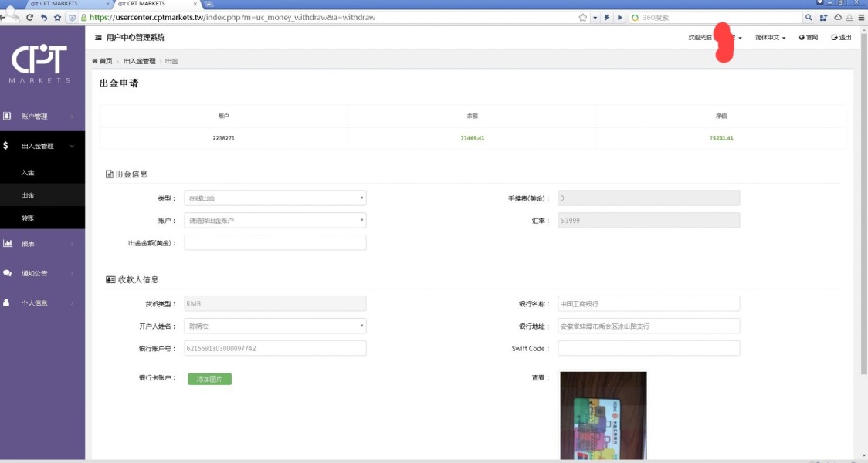The width and height of the screenshot is (868, 463).
Task: Click the home icon in the breadcrumb
Action: pos(95,61)
